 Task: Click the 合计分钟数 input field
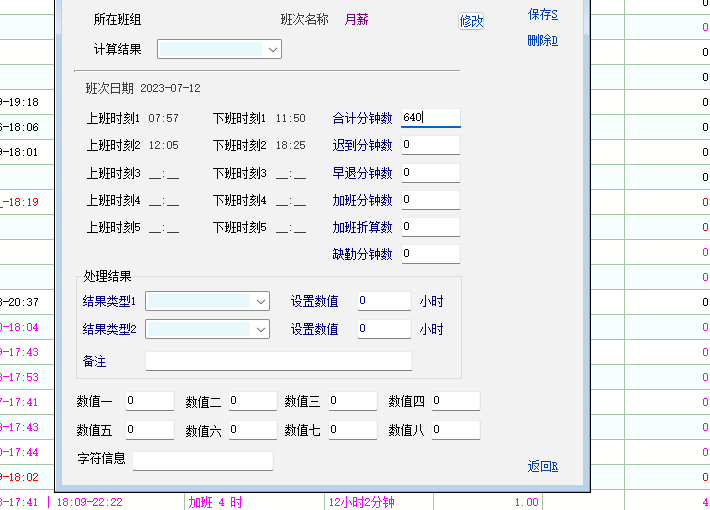tap(430, 118)
